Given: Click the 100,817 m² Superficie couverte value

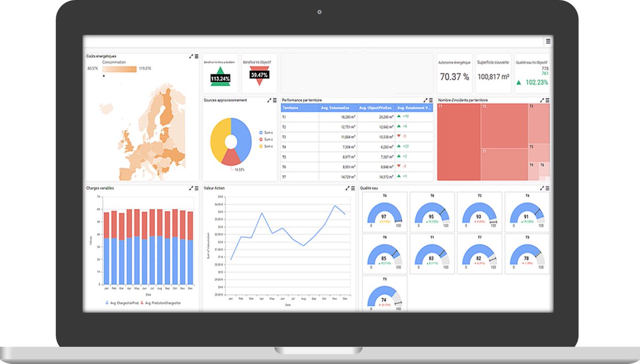Looking at the screenshot, I should [493, 77].
